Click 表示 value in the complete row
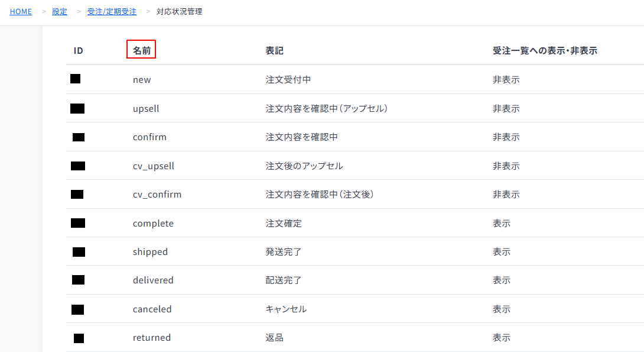The width and height of the screenshot is (644, 352). click(502, 224)
